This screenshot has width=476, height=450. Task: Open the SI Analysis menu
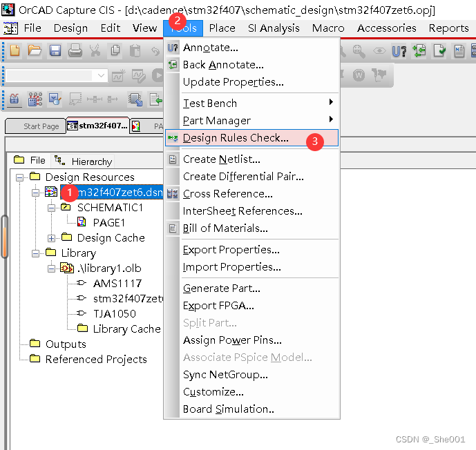[274, 28]
